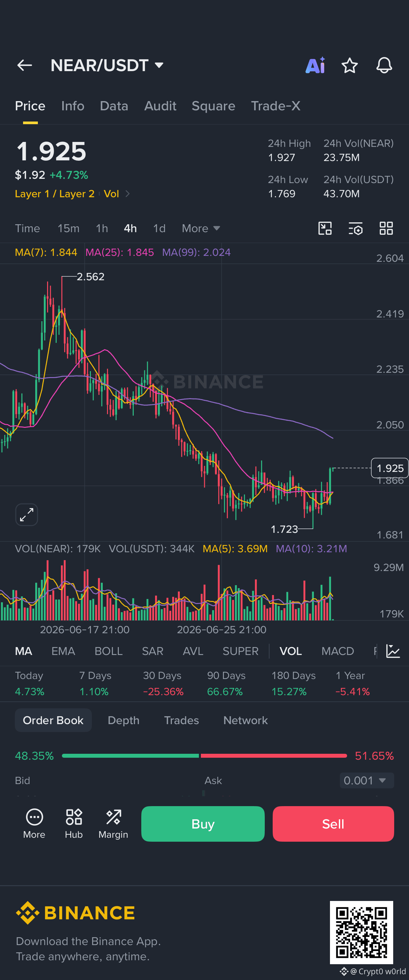Open the Square tab
409x980 pixels.
pyautogui.click(x=213, y=106)
